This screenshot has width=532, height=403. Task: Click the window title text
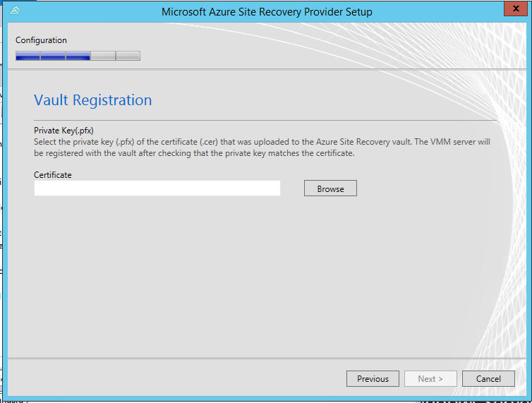tap(267, 12)
